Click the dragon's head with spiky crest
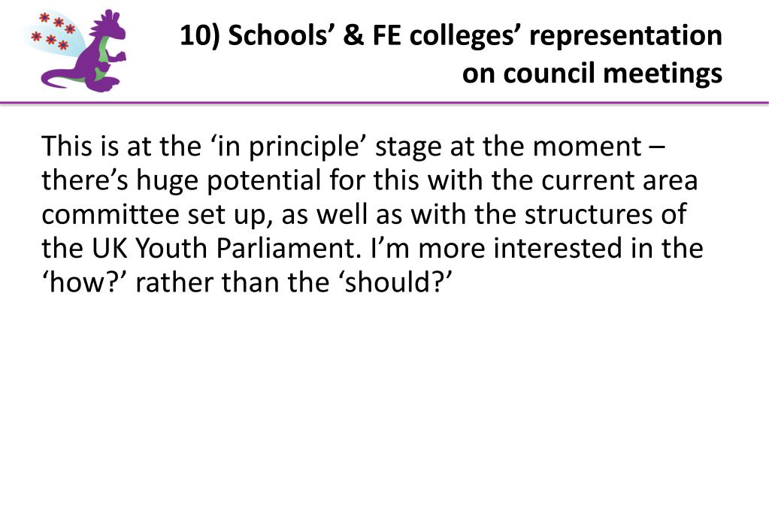 pyautogui.click(x=108, y=26)
